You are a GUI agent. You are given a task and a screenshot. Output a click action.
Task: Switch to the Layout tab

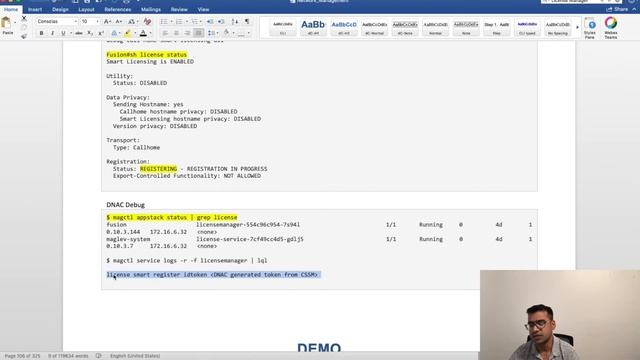(86, 9)
